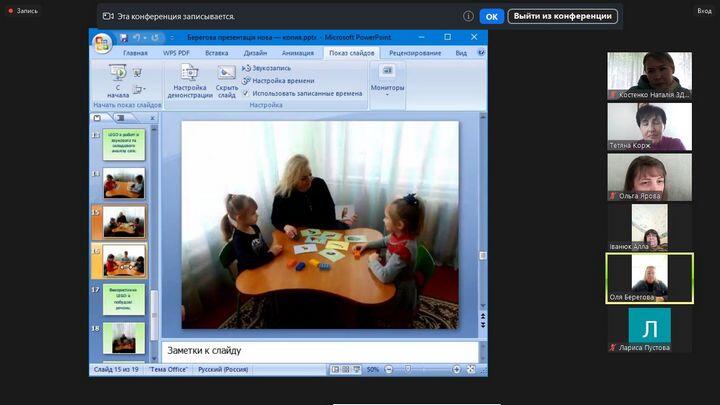Go to previous slide double-arrow button

coord(483,316)
